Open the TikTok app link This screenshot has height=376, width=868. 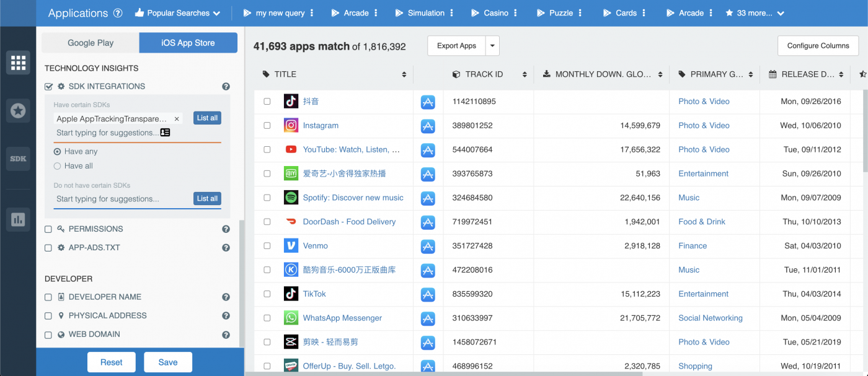(314, 294)
